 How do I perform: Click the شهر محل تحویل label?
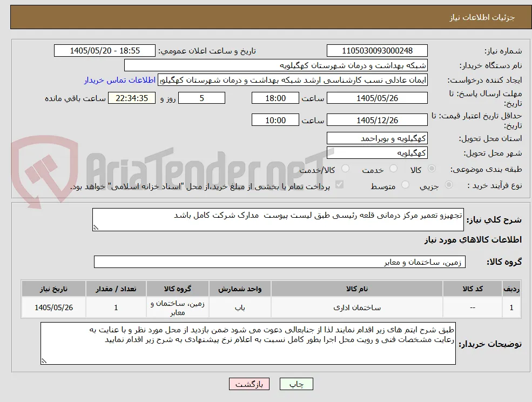[x=493, y=153]
